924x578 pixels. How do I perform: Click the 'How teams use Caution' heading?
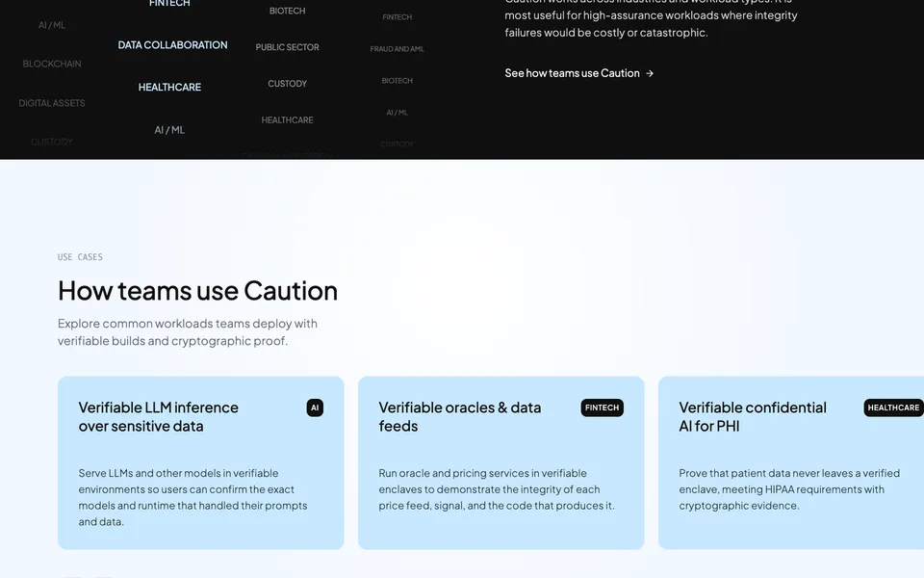[198, 291]
